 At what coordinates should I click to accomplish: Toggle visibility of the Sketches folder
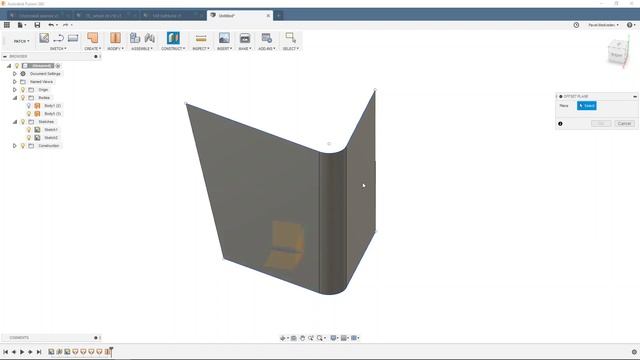[23, 122]
